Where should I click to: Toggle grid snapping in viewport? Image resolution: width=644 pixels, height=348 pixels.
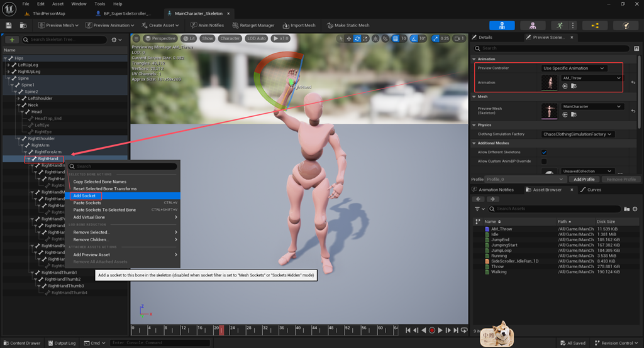(396, 38)
